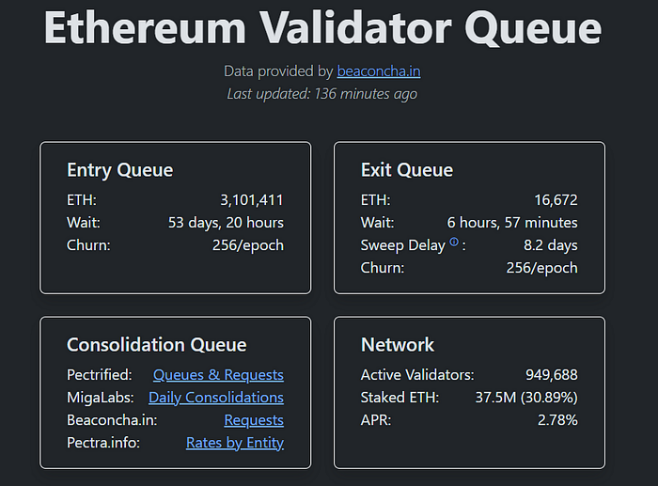Click the 8.2 days sweep delay value
Viewport: 658px width, 486px height.
[551, 246]
